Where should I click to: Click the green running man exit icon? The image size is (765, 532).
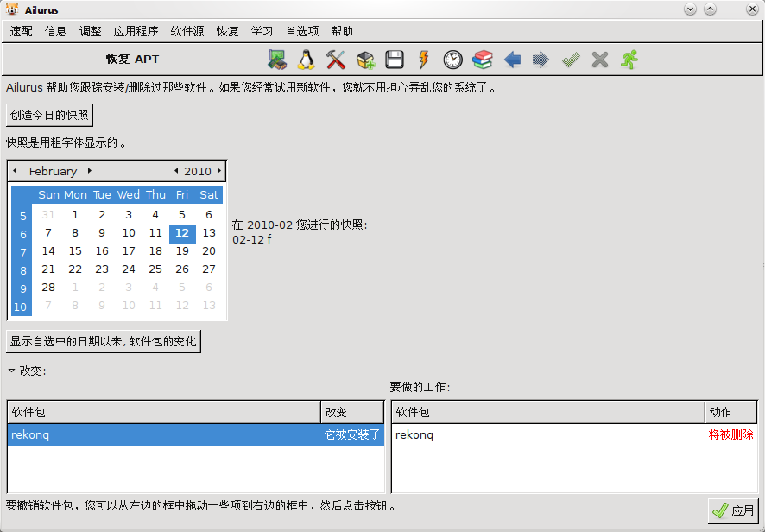coord(629,60)
